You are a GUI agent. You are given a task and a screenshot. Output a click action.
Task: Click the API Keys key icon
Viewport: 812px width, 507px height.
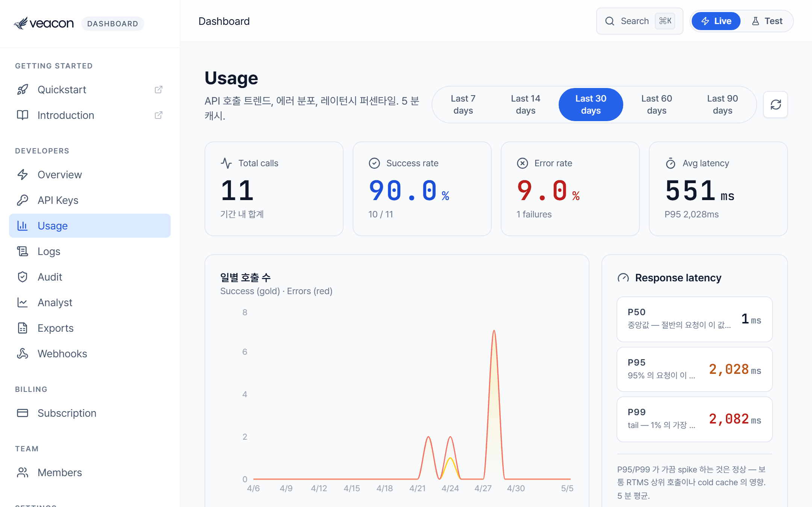click(x=23, y=200)
